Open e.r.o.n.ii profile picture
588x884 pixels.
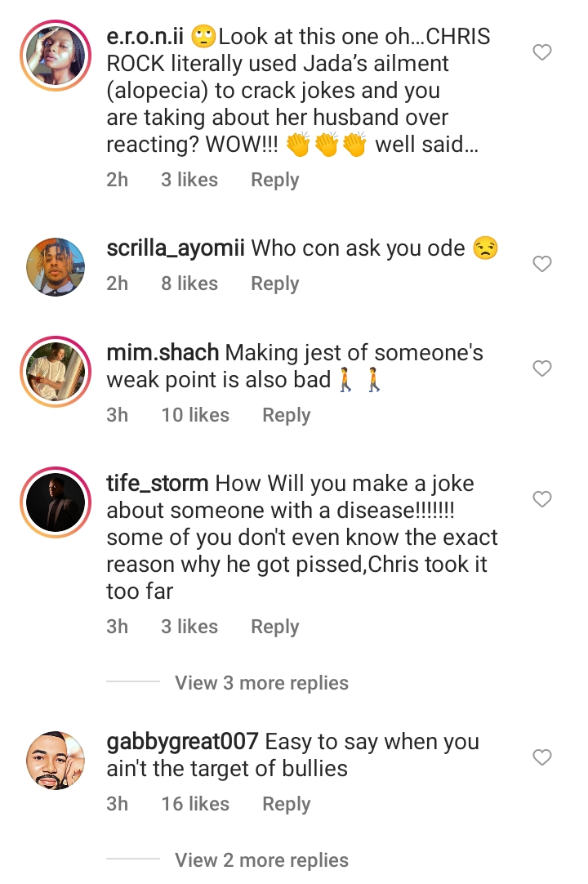[x=56, y=56]
